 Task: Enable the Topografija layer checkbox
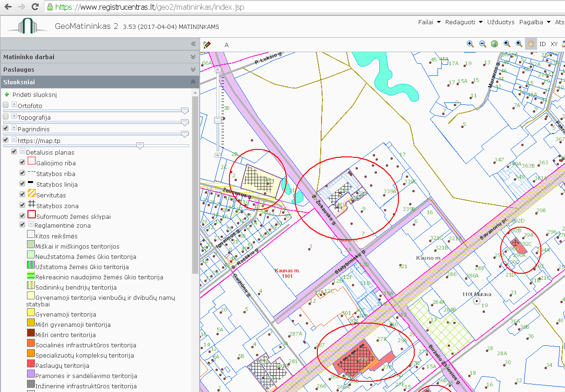[x=6, y=116]
